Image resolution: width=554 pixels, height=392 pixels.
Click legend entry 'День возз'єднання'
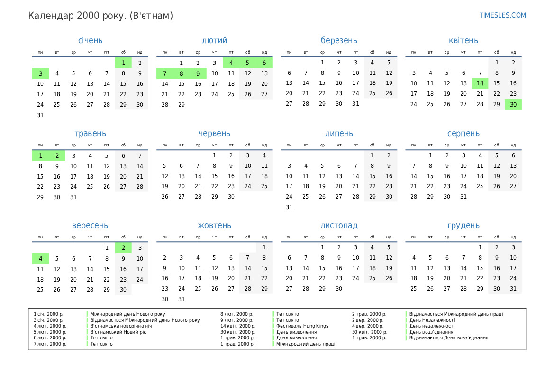click(431, 332)
